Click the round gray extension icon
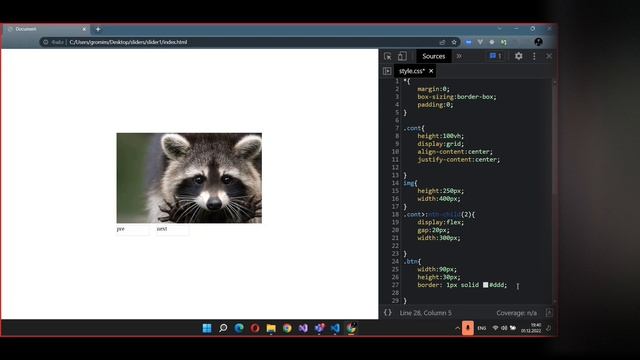 pyautogui.click(x=492, y=42)
